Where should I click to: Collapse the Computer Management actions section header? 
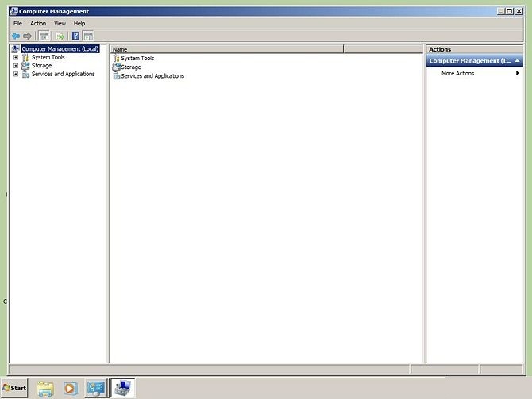point(518,61)
